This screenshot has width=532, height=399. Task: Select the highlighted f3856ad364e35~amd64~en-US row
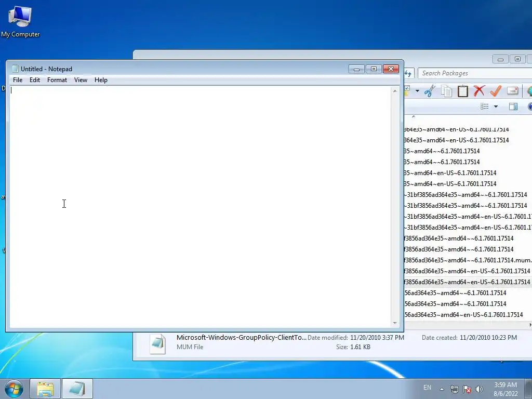click(x=468, y=282)
